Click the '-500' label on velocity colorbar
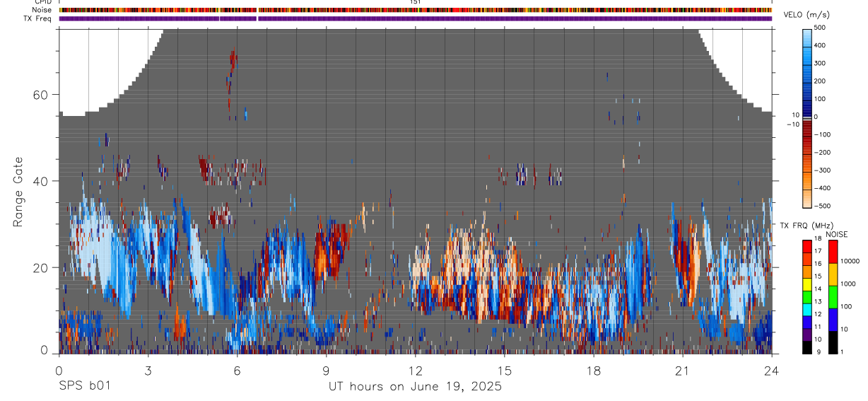The image size is (868, 401). (x=821, y=207)
